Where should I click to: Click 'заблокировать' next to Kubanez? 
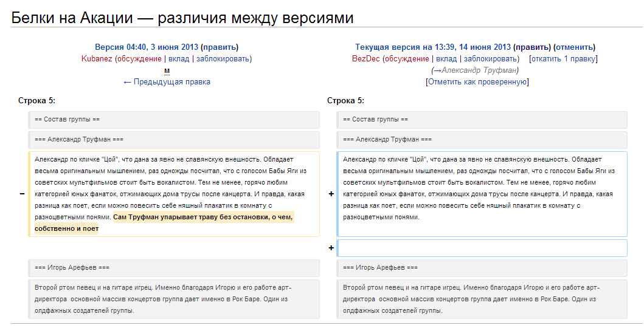(223, 59)
